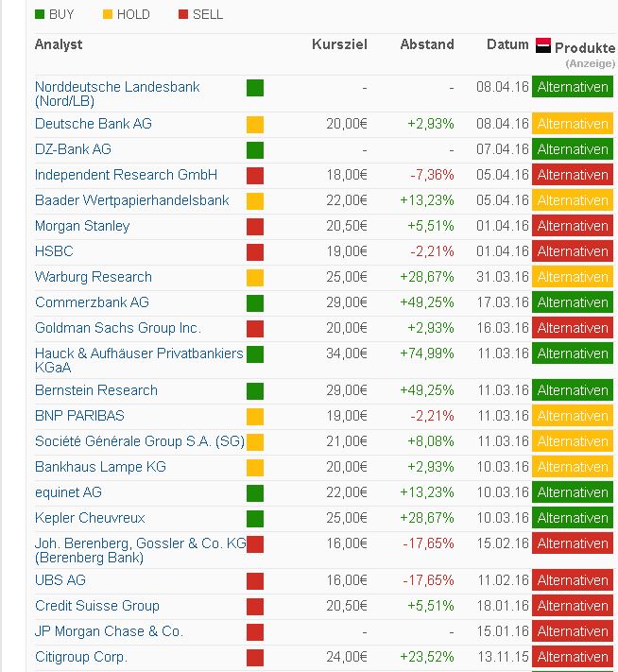Viewport: 618px width, 672px height.
Task: Click the Alternativen button for Credit Suisse Group
Action: (572, 606)
